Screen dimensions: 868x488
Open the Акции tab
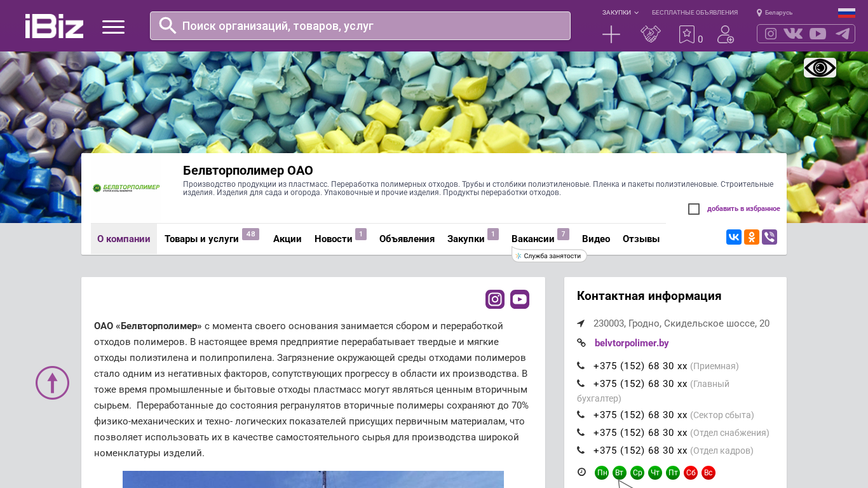pyautogui.click(x=287, y=239)
